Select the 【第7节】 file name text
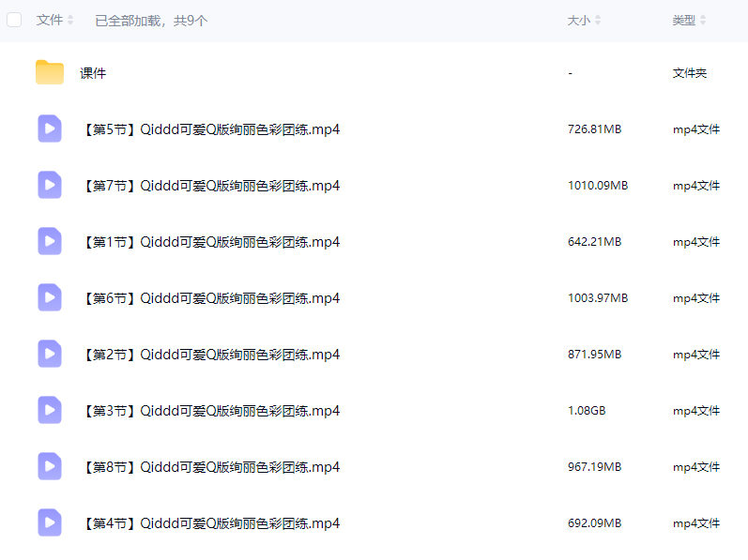The height and width of the screenshot is (560, 748). tap(211, 186)
